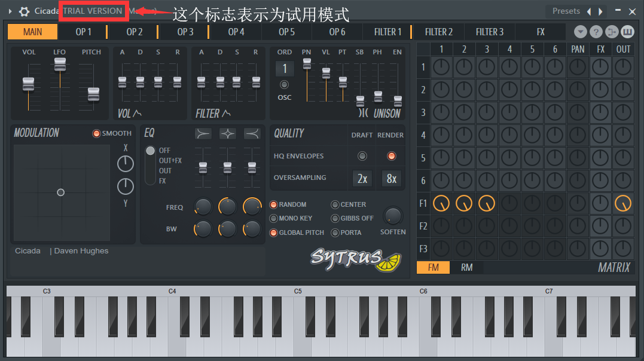This screenshot has height=361, width=644.
Task: Open the FILTER 3 tab
Action: [x=490, y=32]
